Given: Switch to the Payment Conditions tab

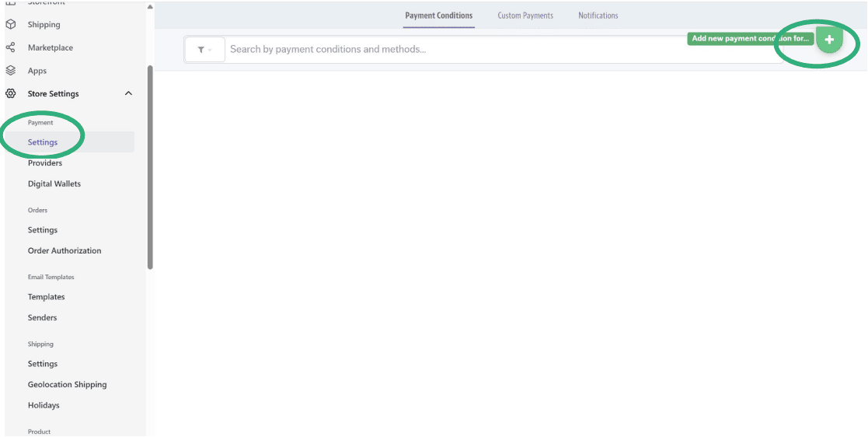Looking at the screenshot, I should [438, 16].
